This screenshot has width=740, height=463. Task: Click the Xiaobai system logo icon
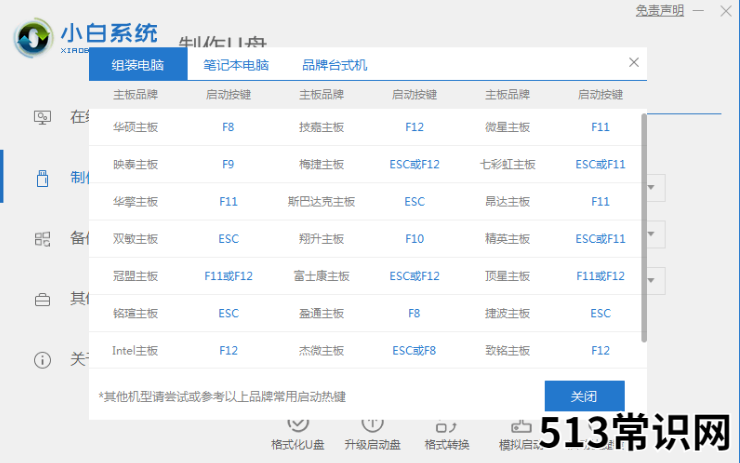33,38
